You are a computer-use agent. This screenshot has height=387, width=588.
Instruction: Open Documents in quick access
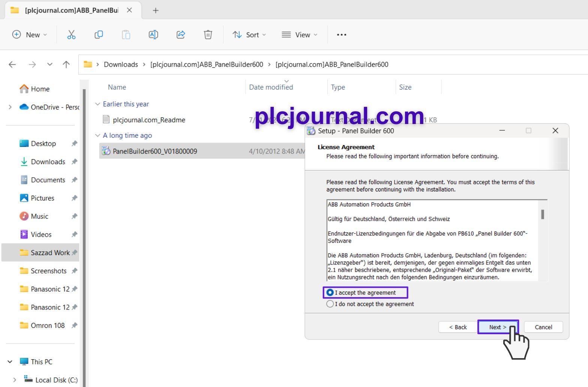(48, 180)
